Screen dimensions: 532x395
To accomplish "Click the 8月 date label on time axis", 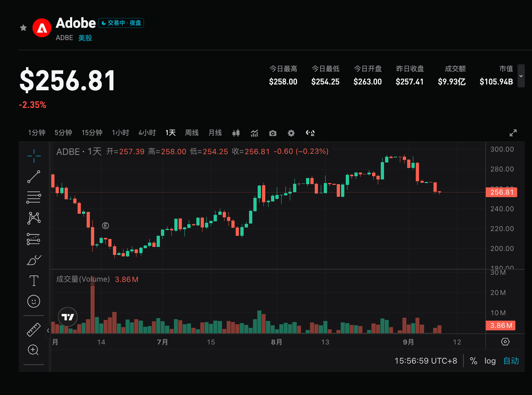I will tap(276, 342).
